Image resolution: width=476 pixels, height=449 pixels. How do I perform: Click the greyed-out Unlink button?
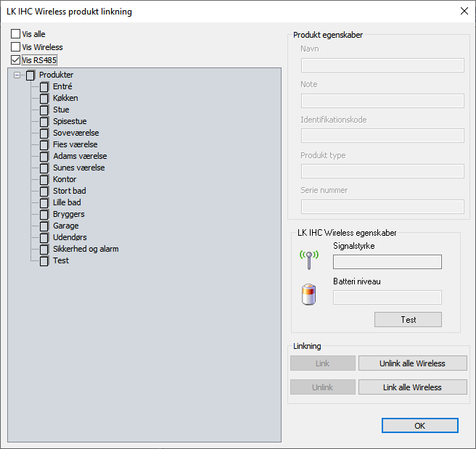point(323,387)
